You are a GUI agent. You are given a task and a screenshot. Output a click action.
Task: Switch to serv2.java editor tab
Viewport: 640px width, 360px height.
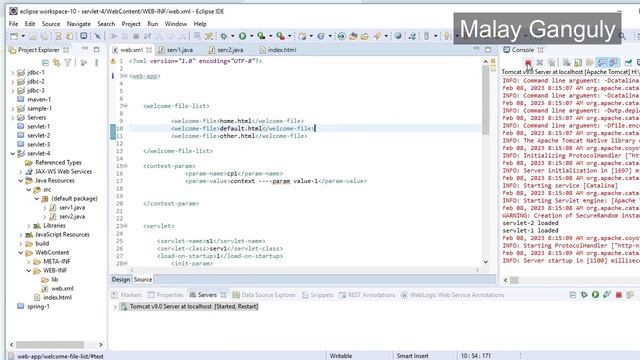(x=226, y=50)
